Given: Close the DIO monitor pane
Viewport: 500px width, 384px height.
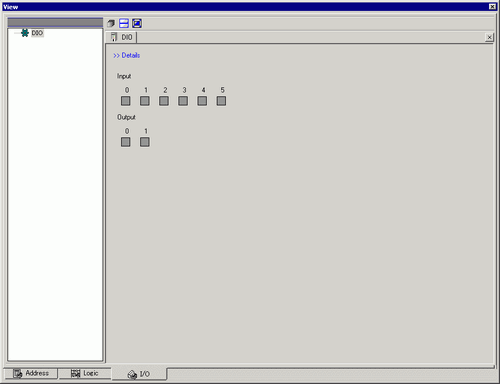Looking at the screenshot, I should pyautogui.click(x=489, y=37).
